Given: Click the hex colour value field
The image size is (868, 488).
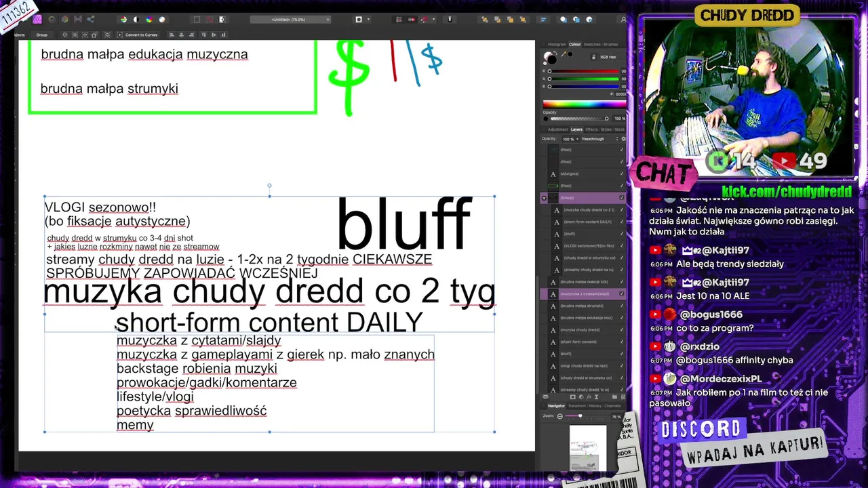Looking at the screenshot, I should (621, 94).
